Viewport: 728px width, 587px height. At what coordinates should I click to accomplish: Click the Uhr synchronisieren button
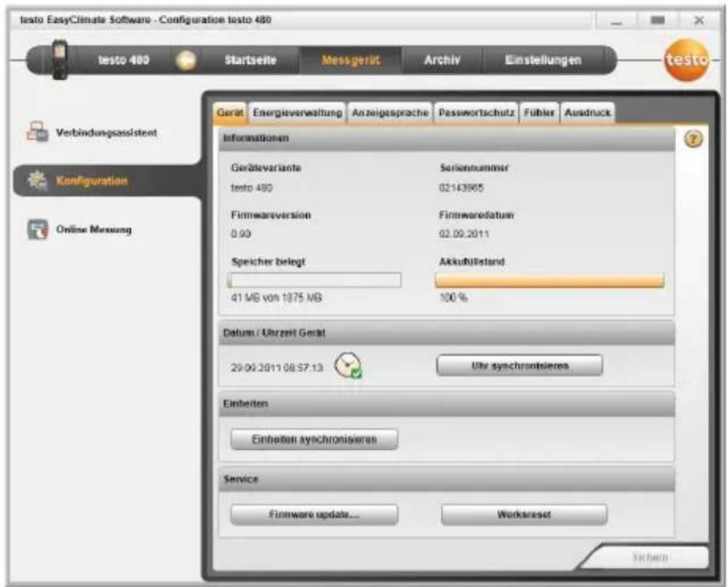520,366
